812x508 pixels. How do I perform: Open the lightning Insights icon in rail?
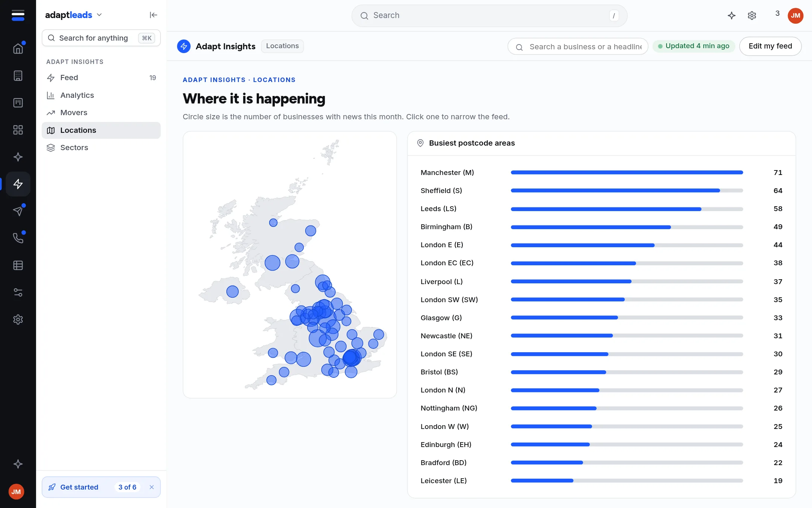[18, 184]
